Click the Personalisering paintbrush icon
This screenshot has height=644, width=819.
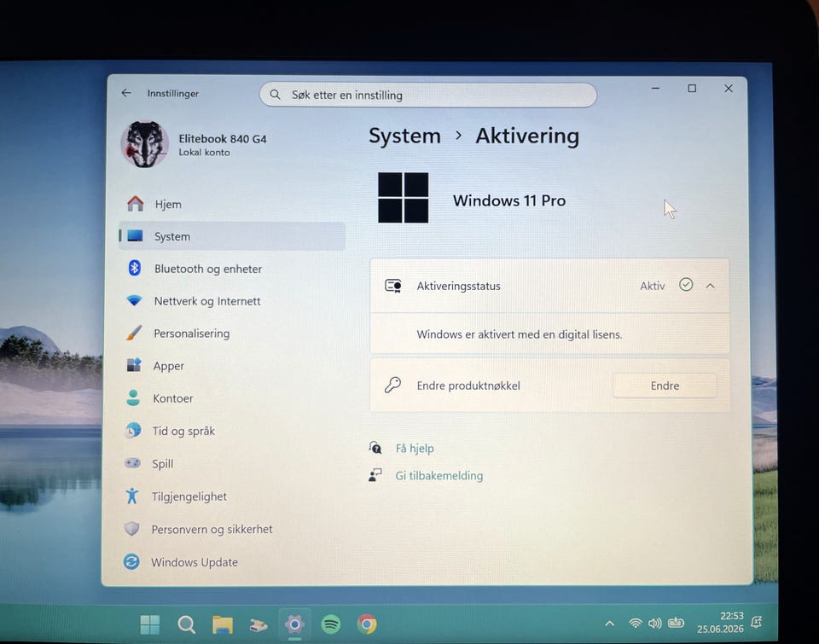pos(134,333)
